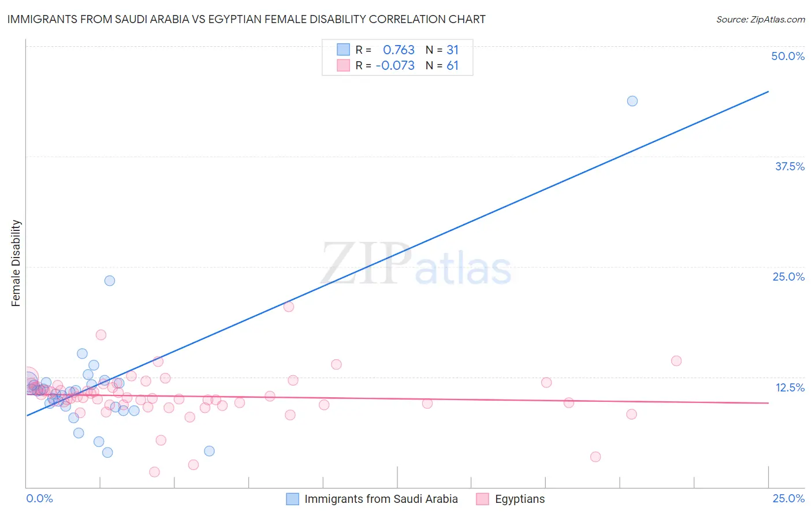Click the Source: ZipAtlas.com text

[761, 19]
